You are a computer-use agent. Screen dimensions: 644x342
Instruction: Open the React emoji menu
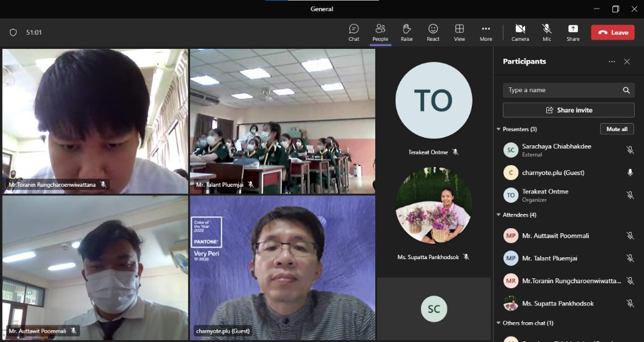coord(433,32)
